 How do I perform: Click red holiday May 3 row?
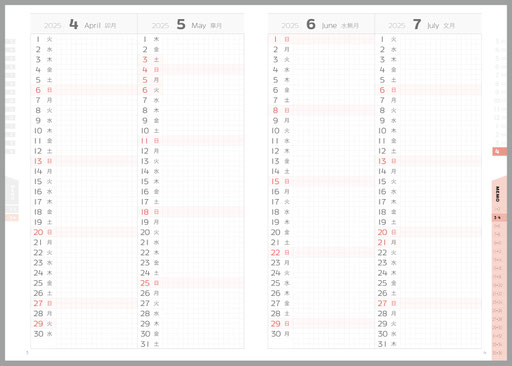tap(191, 60)
